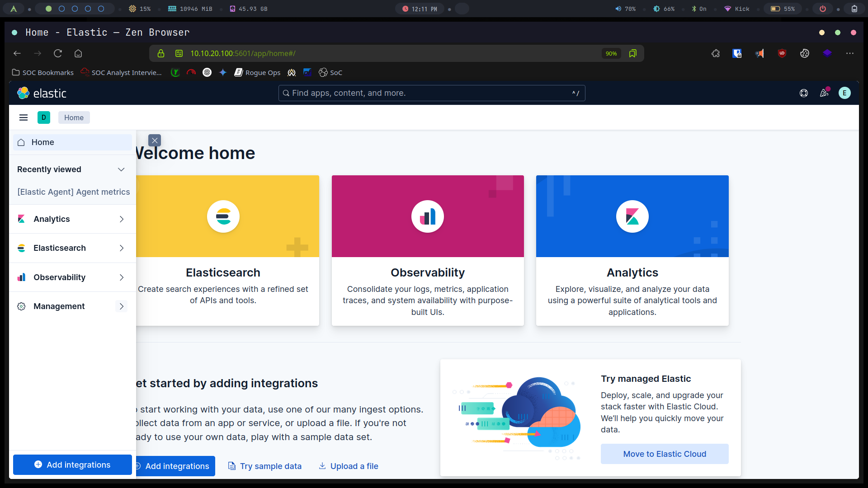Click the power button in top bar
868x488 pixels.
(823, 9)
